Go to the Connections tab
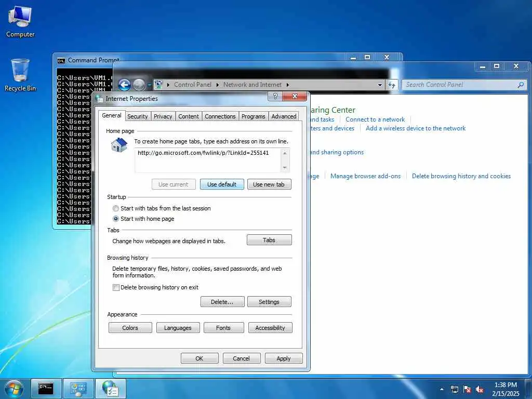This screenshot has height=399, width=532. [220, 116]
